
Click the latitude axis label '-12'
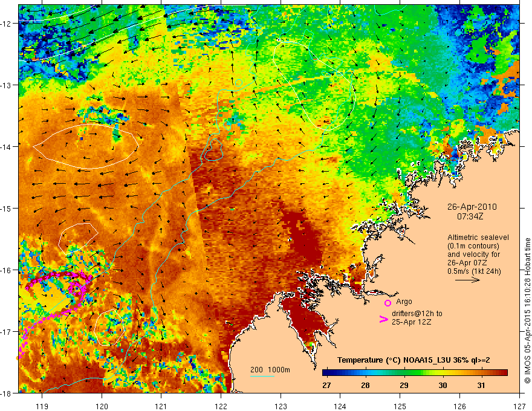[x=6, y=24]
